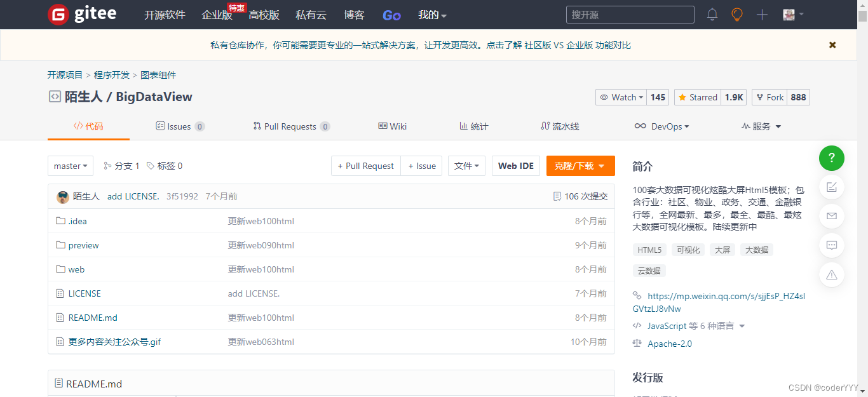Click the 云数据 topic tag
The height and width of the screenshot is (397, 868).
point(649,271)
